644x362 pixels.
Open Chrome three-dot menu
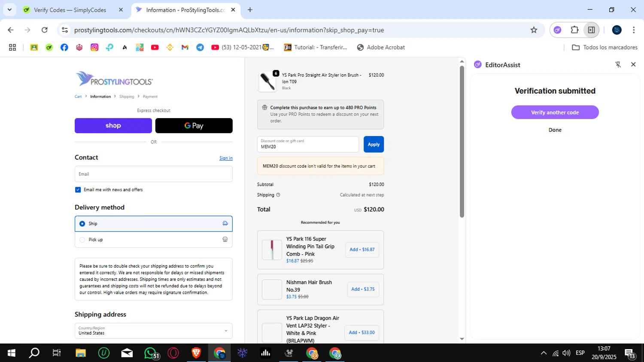pos(634,30)
